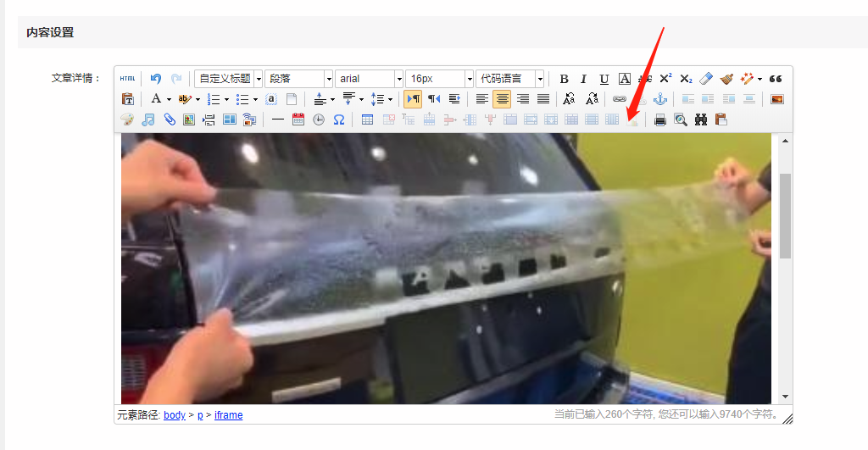Click the p element path link

click(x=200, y=415)
